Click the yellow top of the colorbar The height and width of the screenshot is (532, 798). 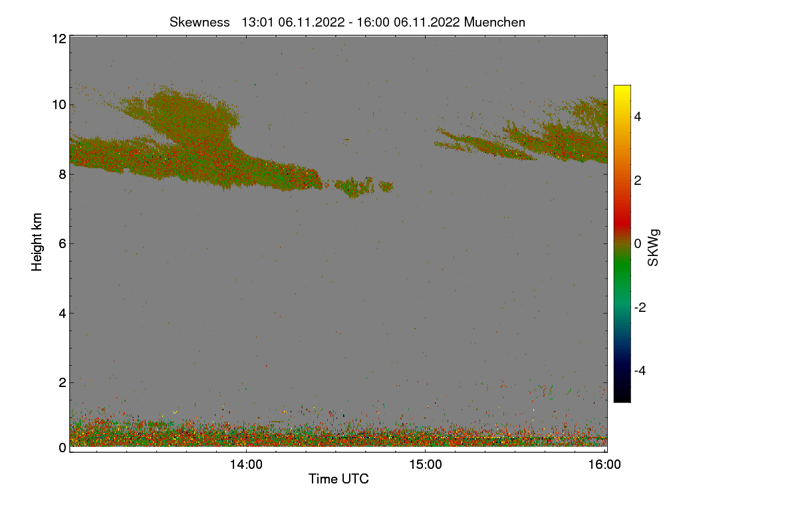(x=622, y=90)
